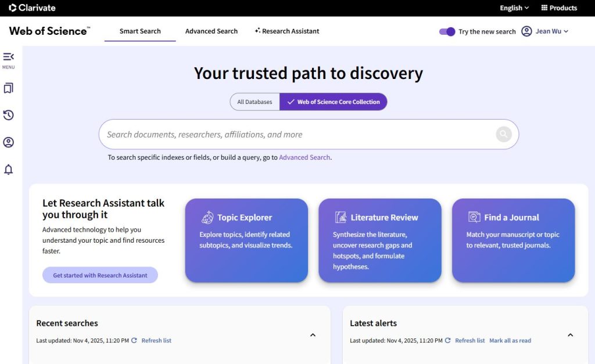Screen dimensions: 595x364
Task: Open search history clock icon
Action: coord(8,115)
